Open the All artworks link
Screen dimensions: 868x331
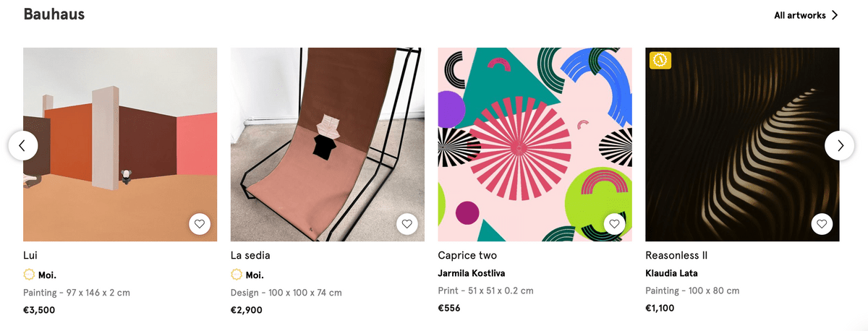tap(799, 15)
